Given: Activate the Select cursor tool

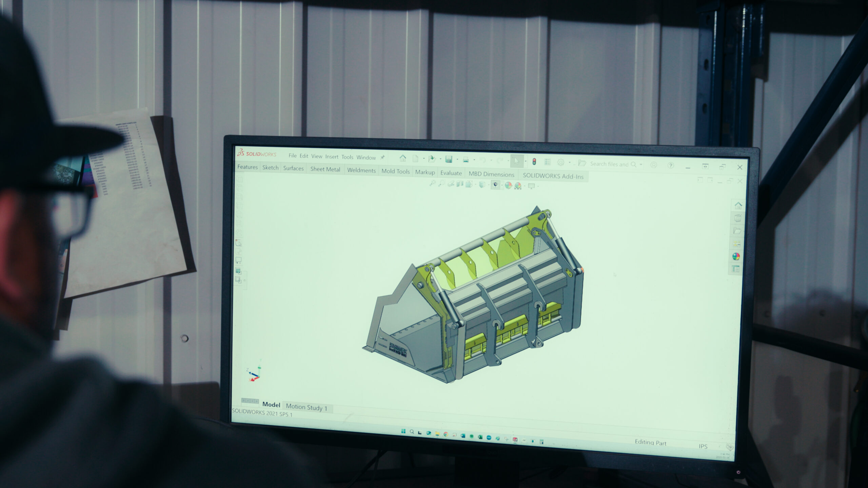Looking at the screenshot, I should pyautogui.click(x=516, y=161).
